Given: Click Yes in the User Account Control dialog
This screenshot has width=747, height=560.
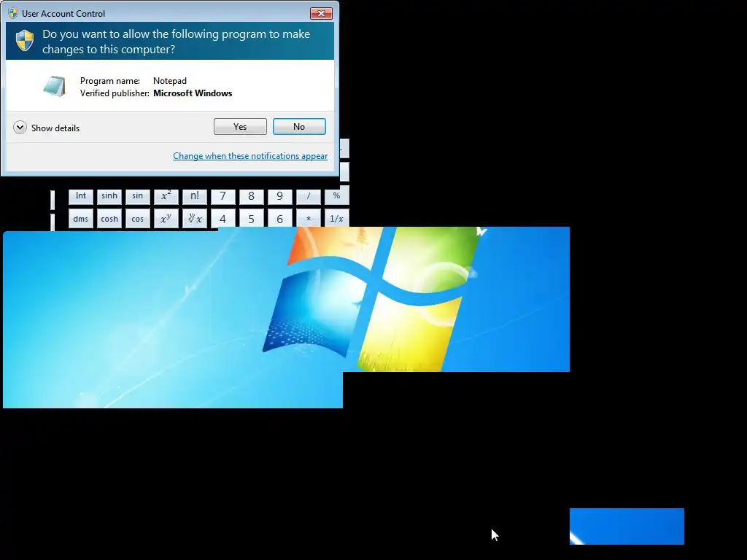Looking at the screenshot, I should (x=240, y=127).
